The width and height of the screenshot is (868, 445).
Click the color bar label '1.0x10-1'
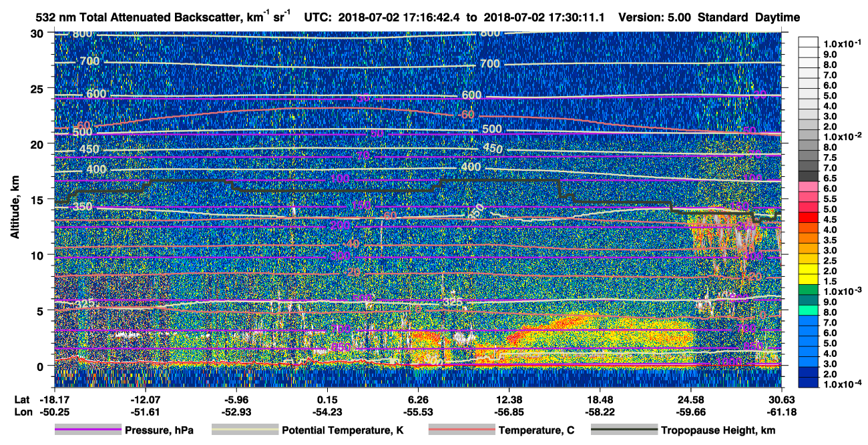(x=843, y=43)
